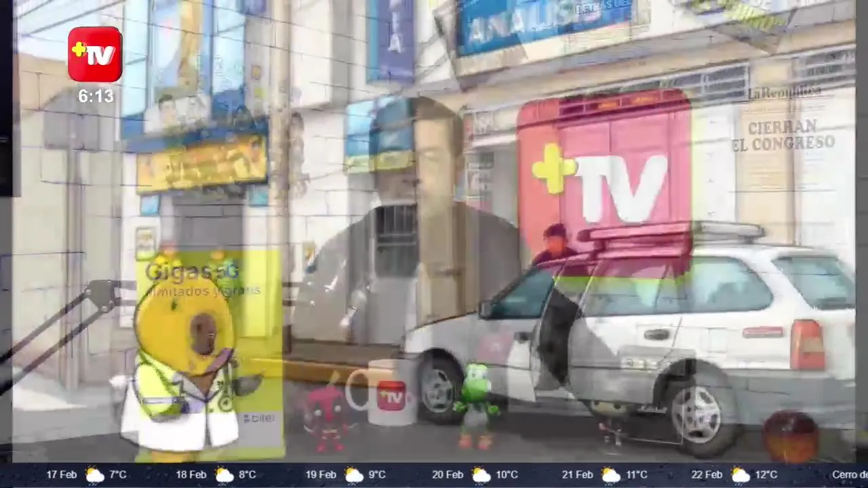Click the 12°C temperature

[766, 475]
